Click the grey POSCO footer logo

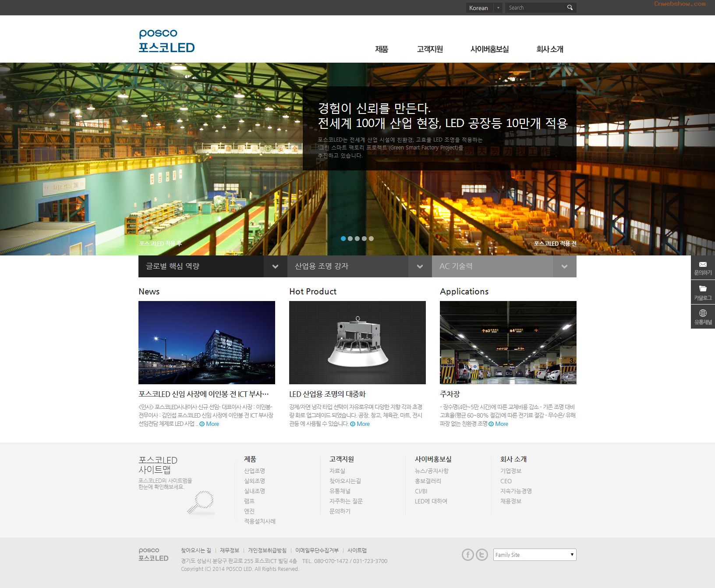pos(153,554)
